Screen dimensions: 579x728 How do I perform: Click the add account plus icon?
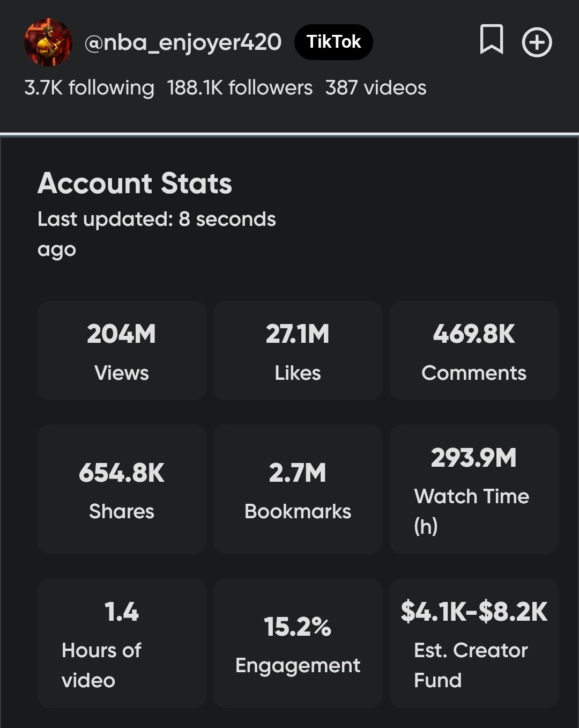[x=537, y=42]
